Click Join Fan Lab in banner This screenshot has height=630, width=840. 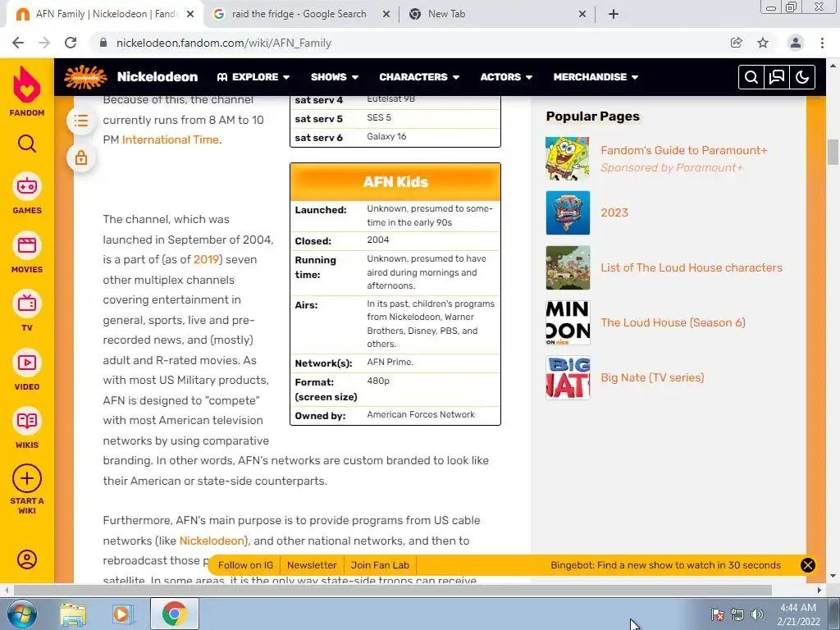(380, 565)
